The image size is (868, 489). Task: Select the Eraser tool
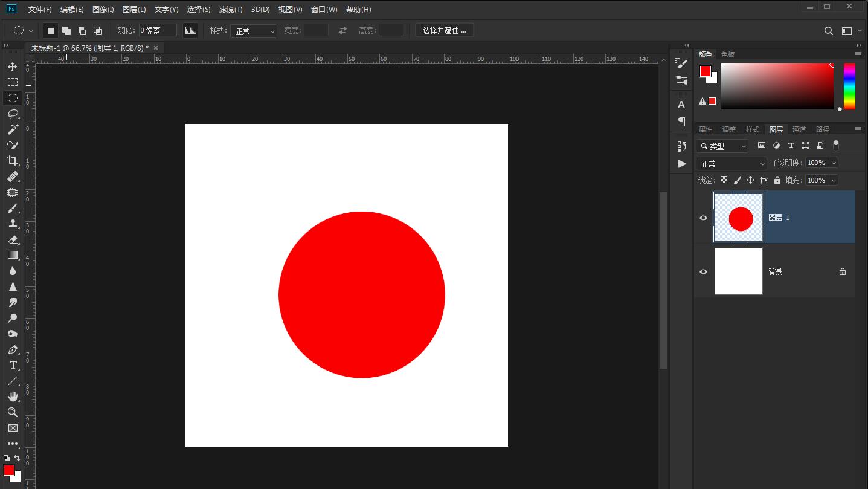click(x=12, y=239)
